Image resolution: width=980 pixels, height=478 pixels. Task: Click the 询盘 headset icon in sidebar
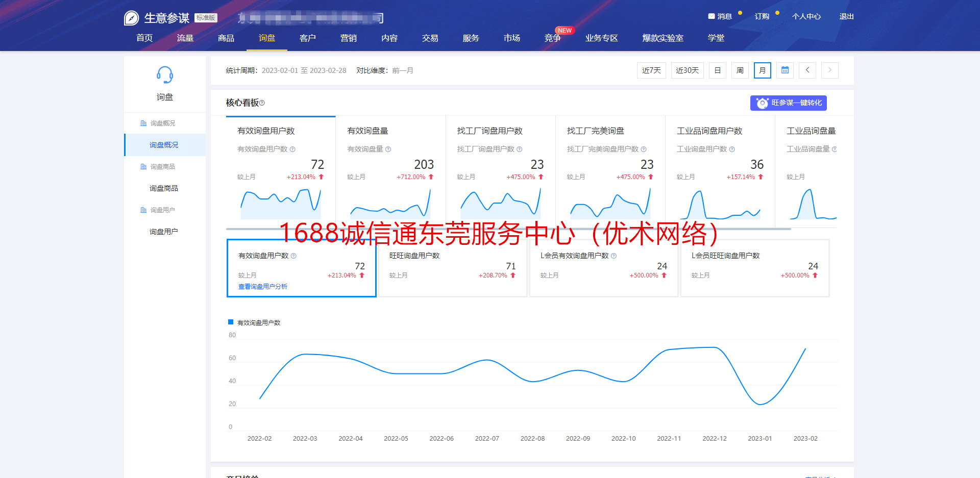coord(164,76)
